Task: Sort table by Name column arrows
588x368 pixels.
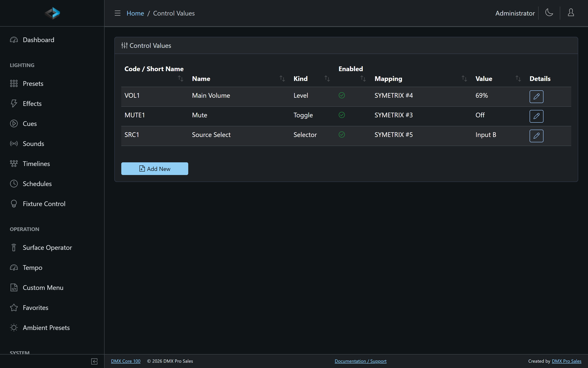Action: (282, 78)
